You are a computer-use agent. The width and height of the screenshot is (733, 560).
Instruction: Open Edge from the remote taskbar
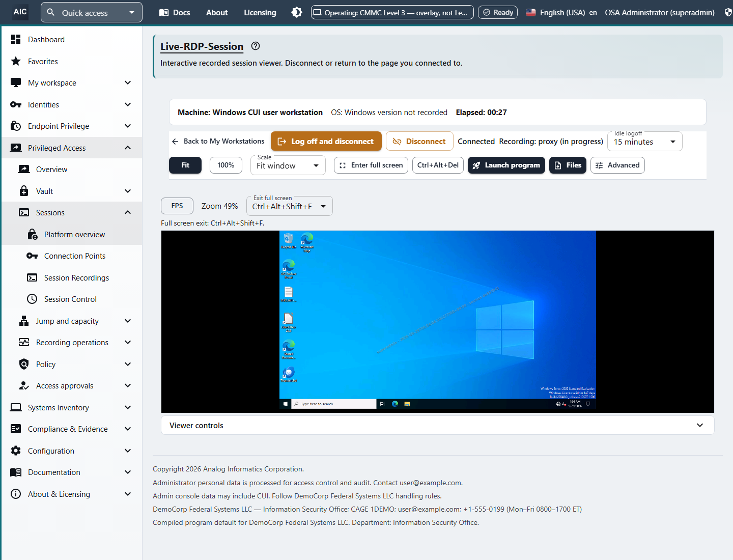[395, 404]
